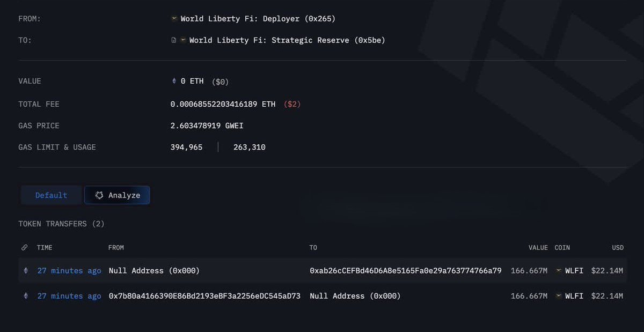Click WLFI coin icon in first transfer row
Screen dimensions: 644x332
[x=559, y=271]
